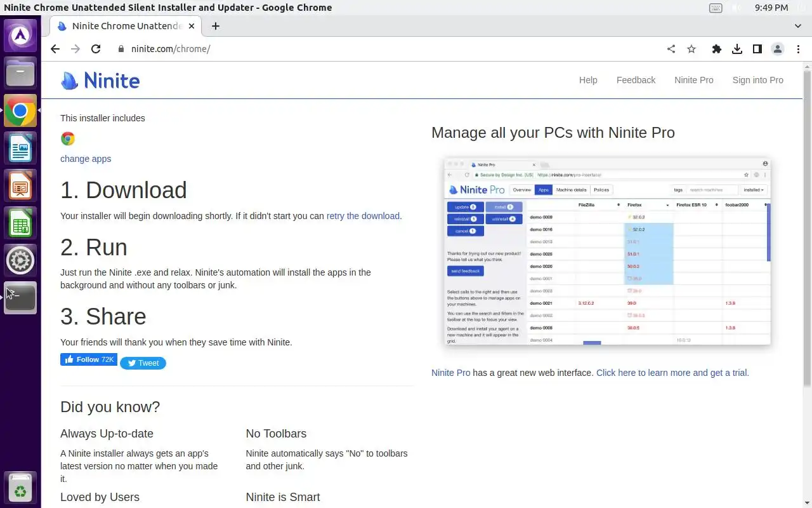Open the Extensions puzzle icon
The image size is (812, 508).
(717, 49)
